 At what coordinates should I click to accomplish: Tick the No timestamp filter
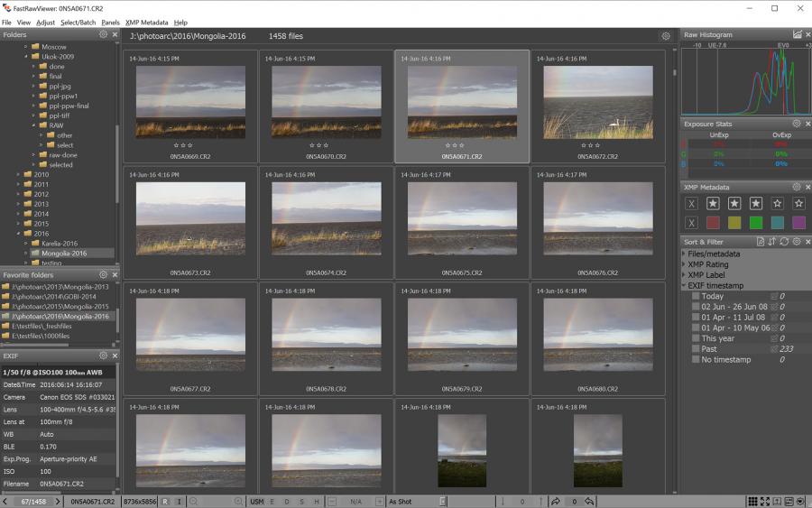(695, 360)
